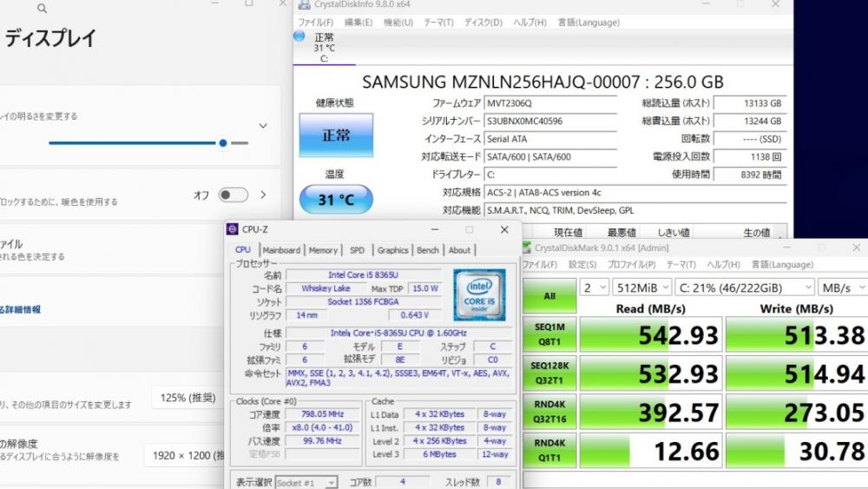
Task: Open ヘルプ(H) menu in CrystalDiskInfo
Action: (x=529, y=23)
